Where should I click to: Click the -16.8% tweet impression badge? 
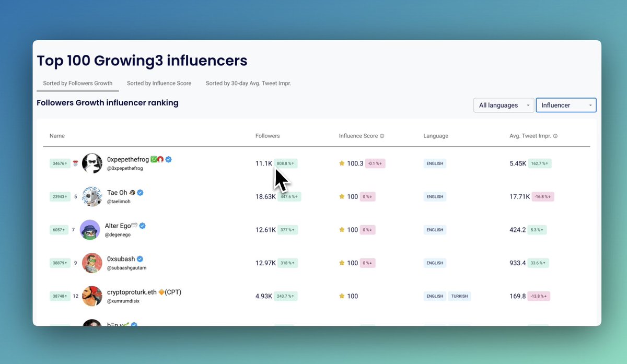(x=543, y=197)
